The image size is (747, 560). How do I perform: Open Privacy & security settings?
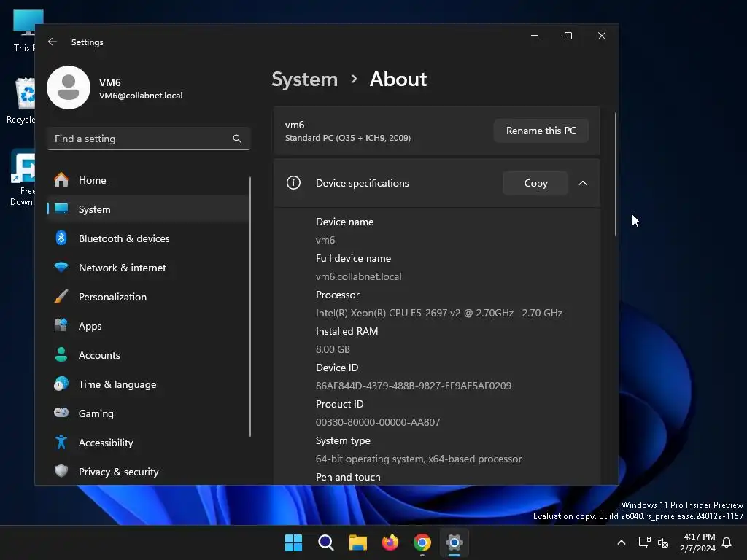pos(147,472)
